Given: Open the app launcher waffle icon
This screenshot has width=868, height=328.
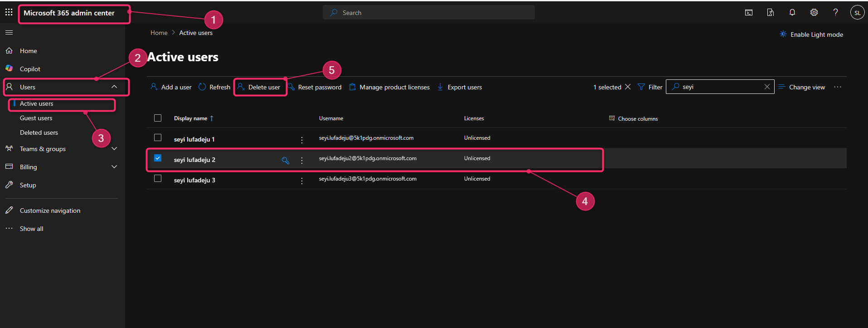Looking at the screenshot, I should pyautogui.click(x=9, y=12).
